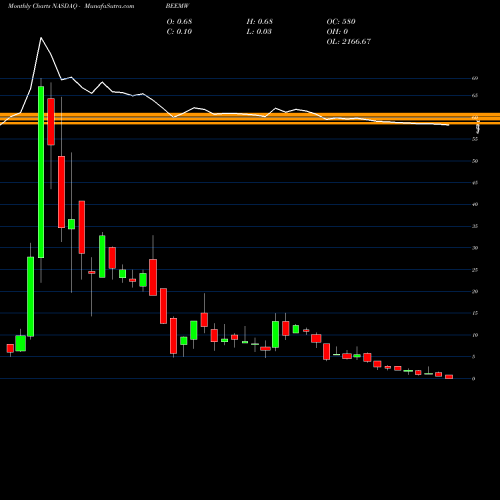Viewport: 500px width, 500px height.
Task: Click the 25 price axis label
Action: (x=475, y=270)
